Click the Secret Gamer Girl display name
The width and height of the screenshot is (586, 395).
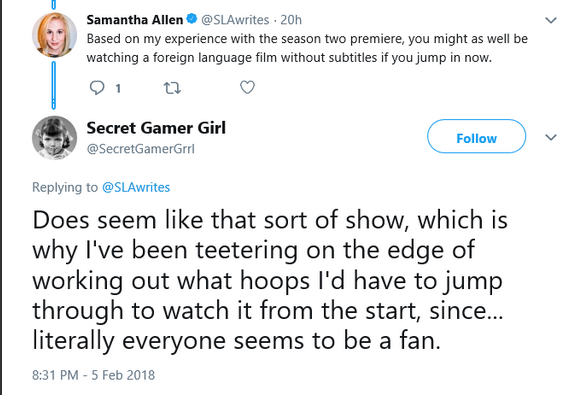[x=156, y=128]
